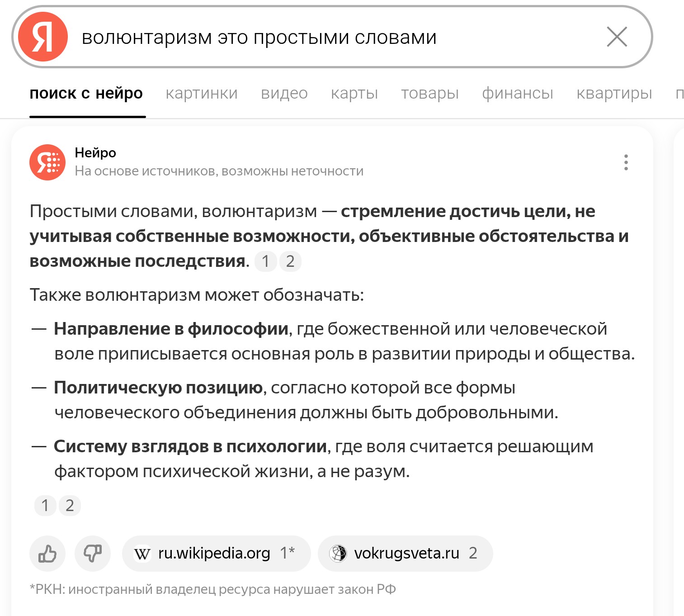Open the three-dot options menu
This screenshot has height=616, width=684.
(x=626, y=162)
